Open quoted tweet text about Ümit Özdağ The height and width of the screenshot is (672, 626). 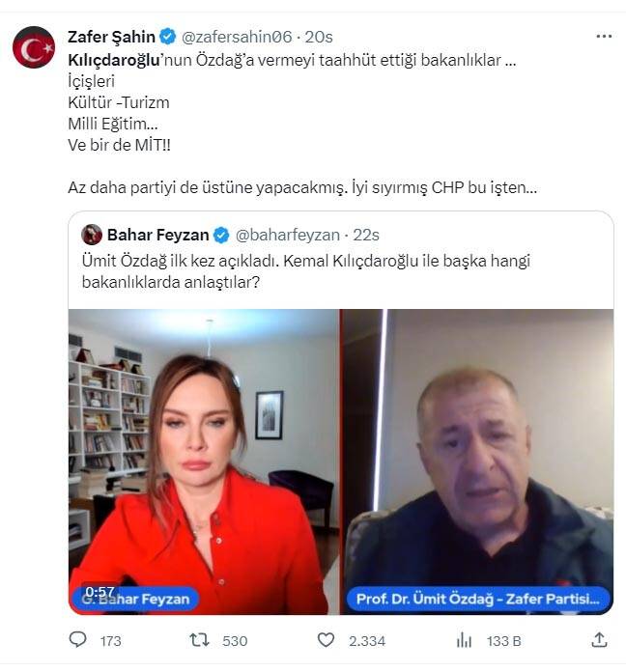pyautogui.click(x=305, y=271)
